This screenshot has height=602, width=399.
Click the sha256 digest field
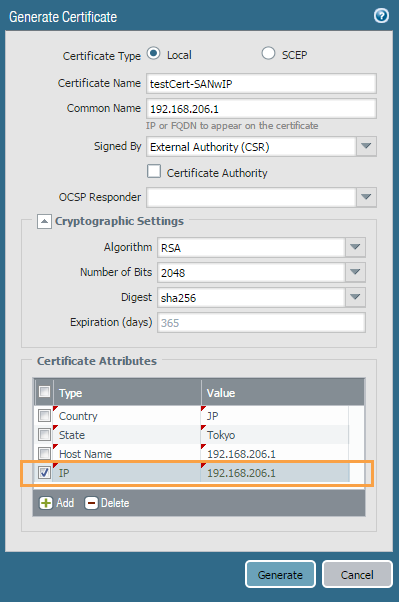tap(251, 298)
